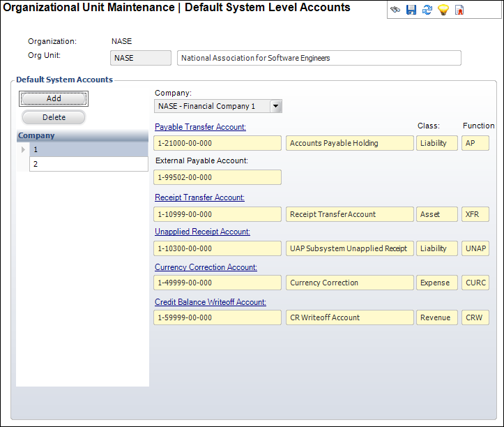Viewport: 504px width, 427px height.
Task: Click the floppy disk save icon
Action: click(411, 10)
